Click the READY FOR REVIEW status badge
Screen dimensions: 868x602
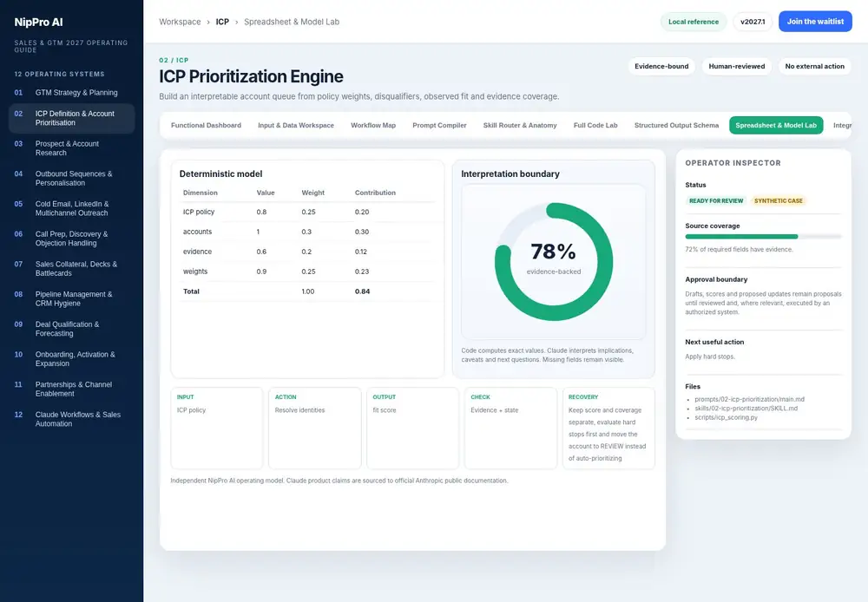coord(716,201)
